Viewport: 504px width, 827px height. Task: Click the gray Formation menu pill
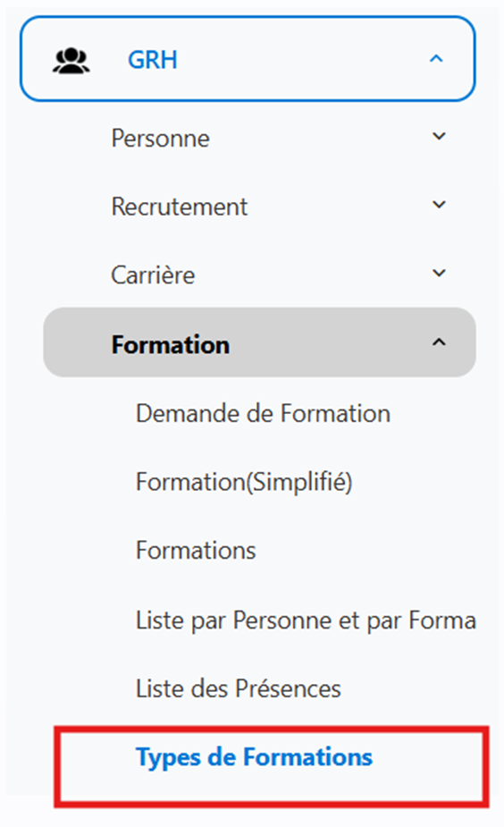pyautogui.click(x=259, y=342)
